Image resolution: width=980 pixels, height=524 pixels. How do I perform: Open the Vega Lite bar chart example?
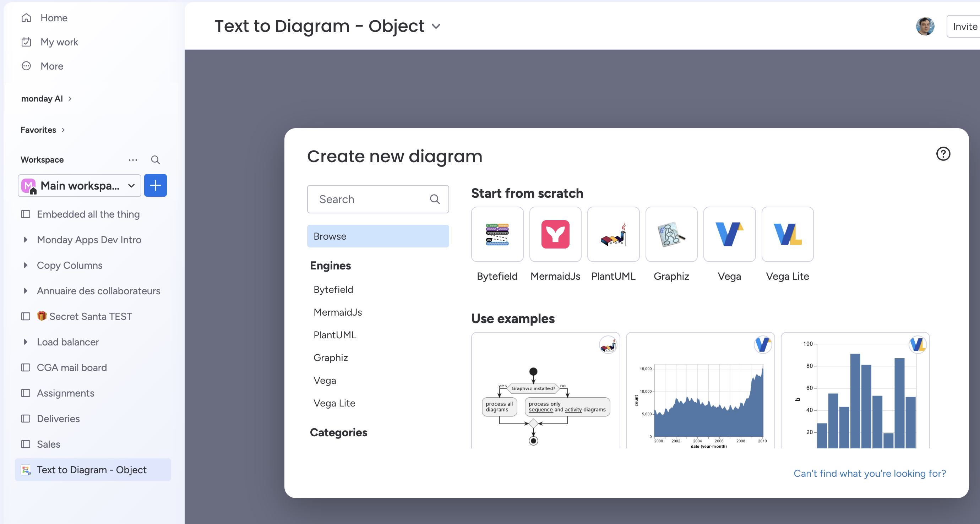pos(855,391)
